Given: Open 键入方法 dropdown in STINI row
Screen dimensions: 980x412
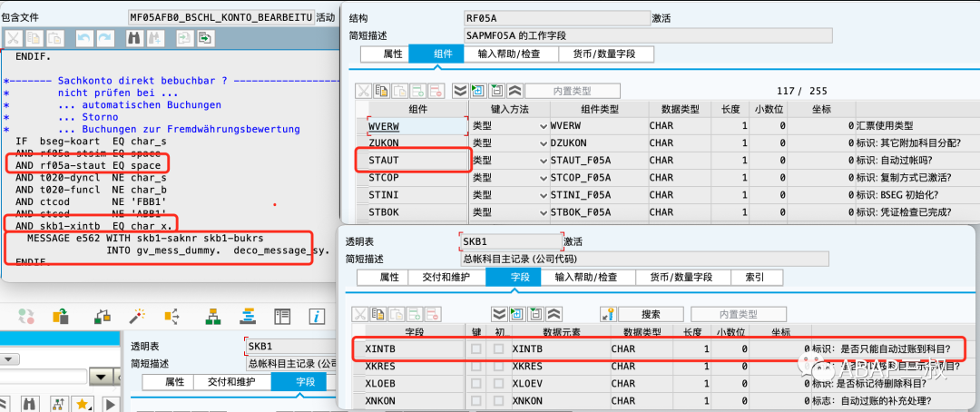Looking at the screenshot, I should [544, 195].
